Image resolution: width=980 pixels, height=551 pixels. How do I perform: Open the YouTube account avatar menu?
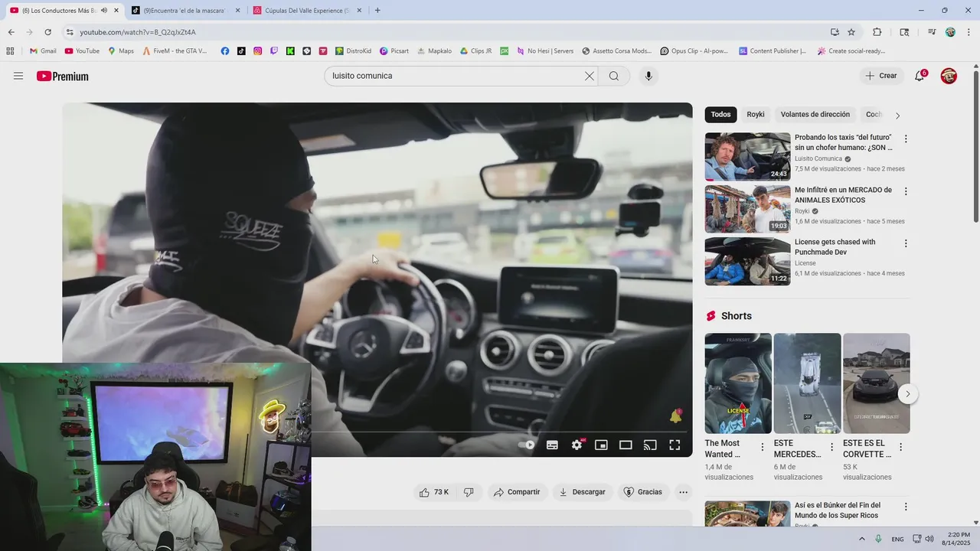pyautogui.click(x=949, y=76)
